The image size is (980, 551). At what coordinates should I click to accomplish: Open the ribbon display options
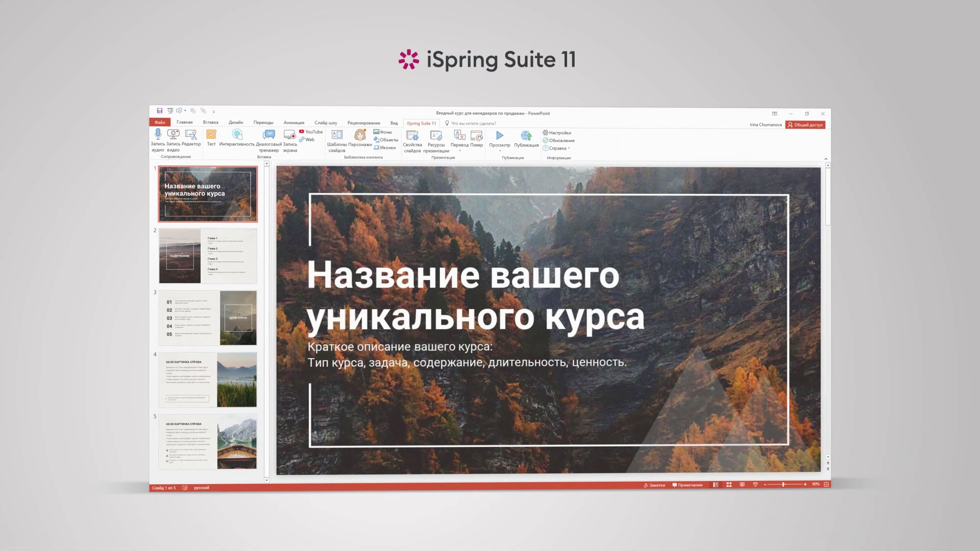point(774,114)
